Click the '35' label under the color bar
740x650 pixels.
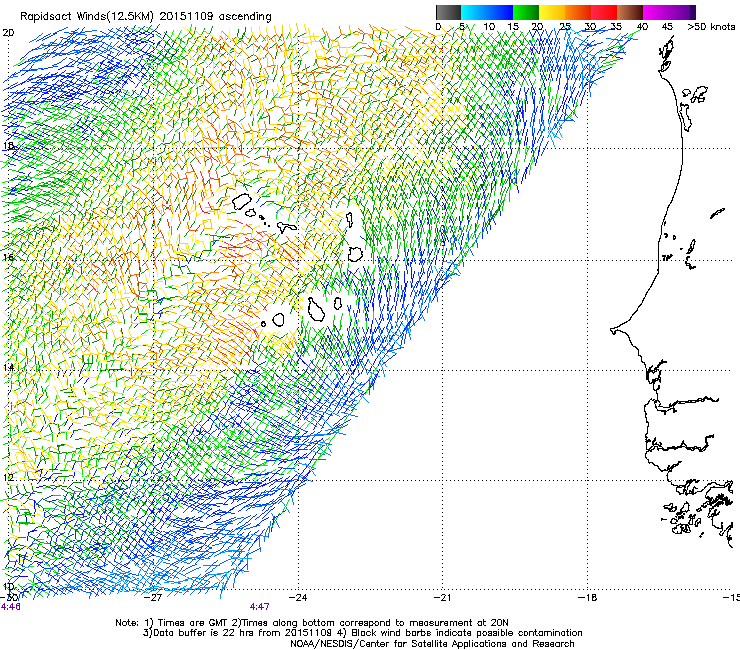[x=616, y=26]
